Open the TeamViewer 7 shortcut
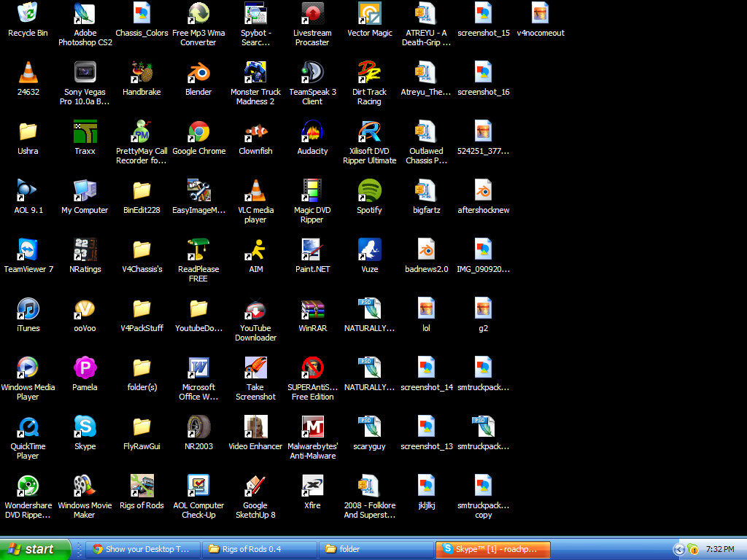 point(28,249)
